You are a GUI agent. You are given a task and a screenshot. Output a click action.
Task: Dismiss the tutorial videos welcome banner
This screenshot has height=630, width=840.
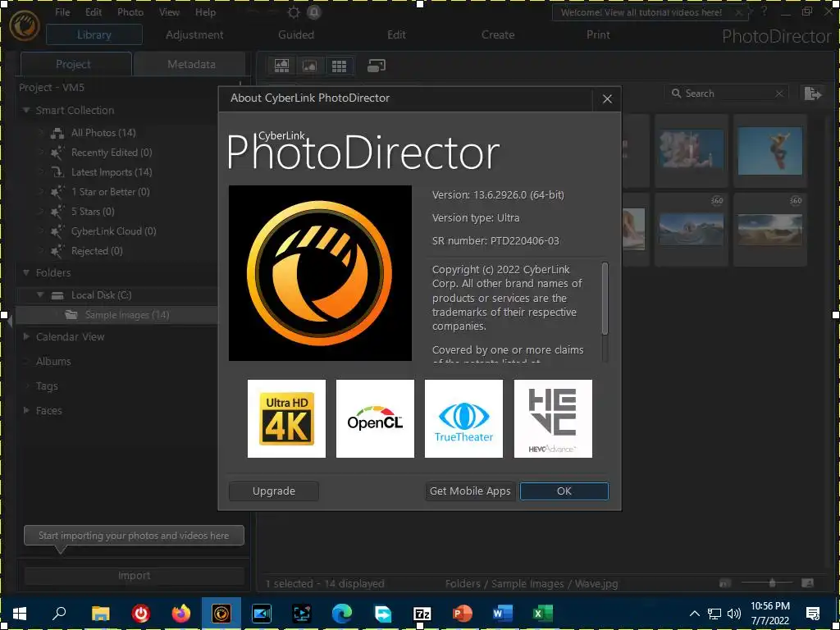[x=739, y=12]
